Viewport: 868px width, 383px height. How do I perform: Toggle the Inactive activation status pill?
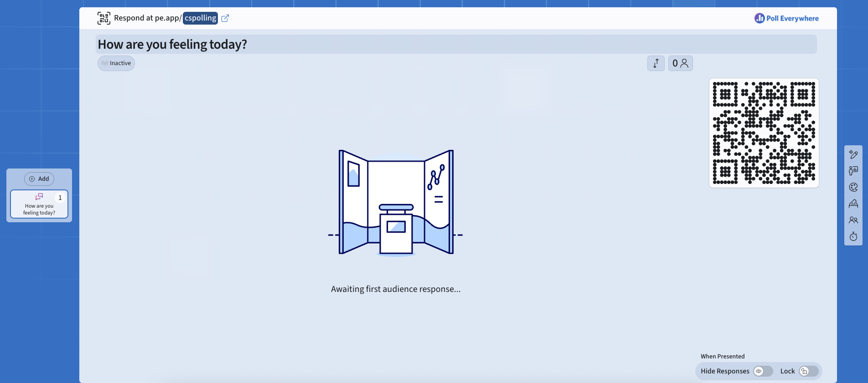pyautogui.click(x=116, y=63)
